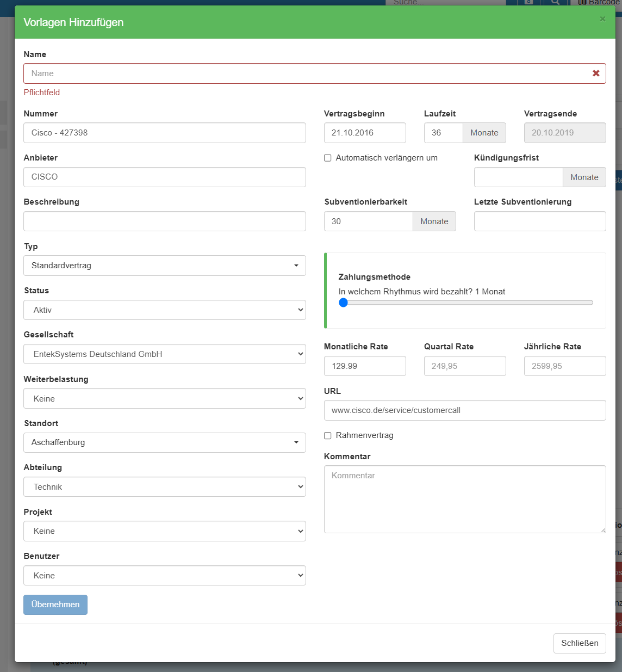This screenshot has width=622, height=672.
Task: Click the Vertragsbeginn date field
Action: coord(365,133)
